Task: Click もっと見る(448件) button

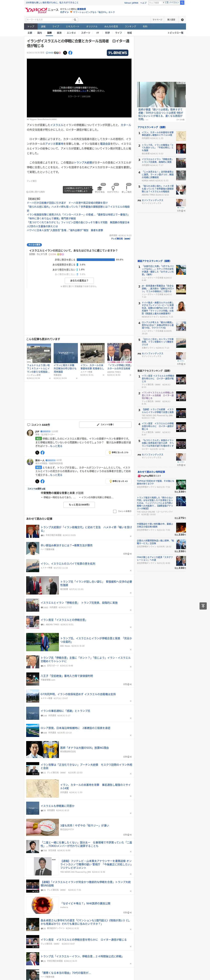Action: [79, 505]
